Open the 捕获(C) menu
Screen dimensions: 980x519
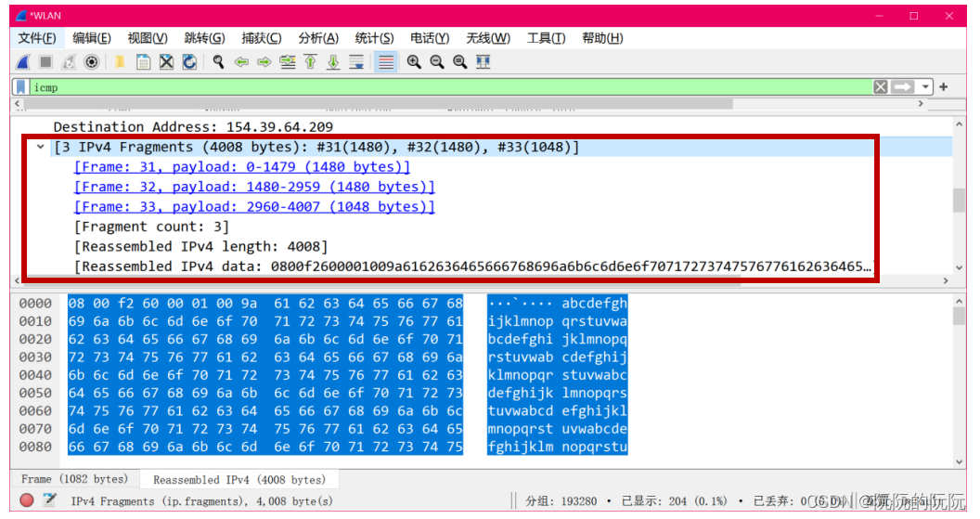[262, 38]
